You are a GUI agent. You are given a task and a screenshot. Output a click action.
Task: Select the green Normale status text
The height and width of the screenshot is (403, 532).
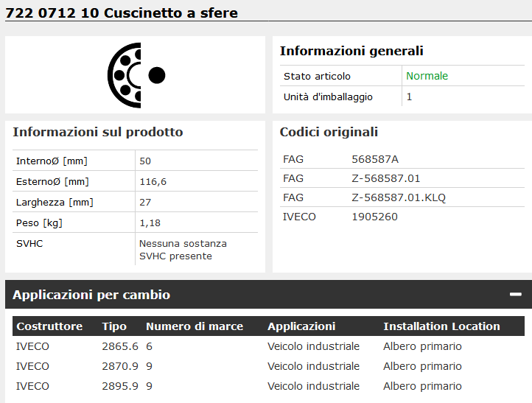(x=427, y=76)
